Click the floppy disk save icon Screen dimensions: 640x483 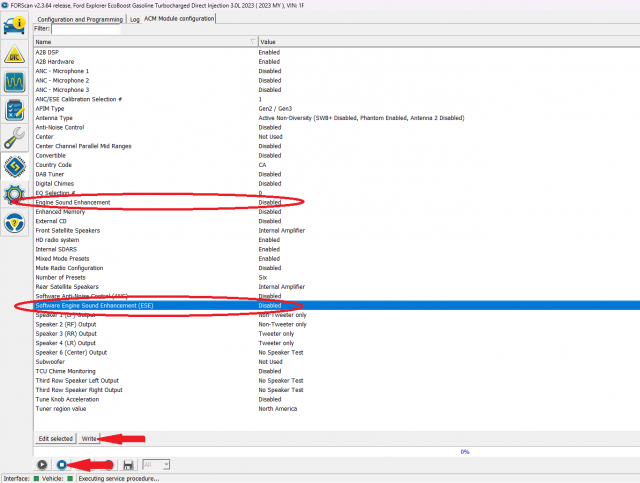click(x=128, y=464)
